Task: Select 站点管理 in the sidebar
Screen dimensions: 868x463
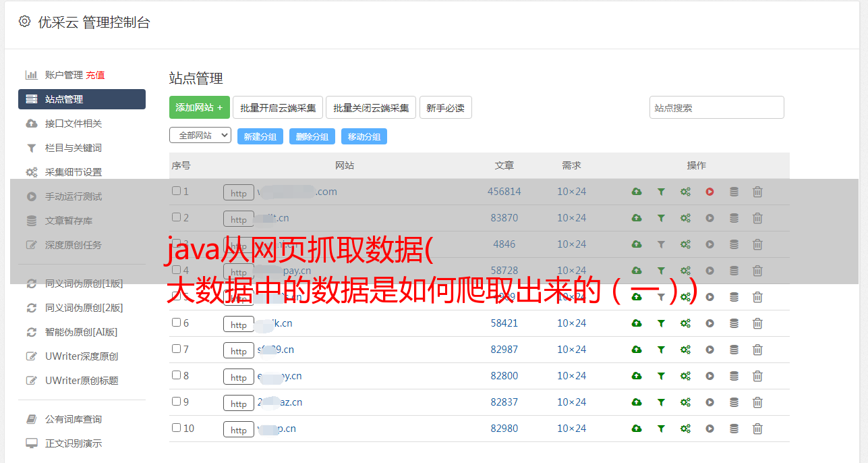Action: click(x=82, y=99)
